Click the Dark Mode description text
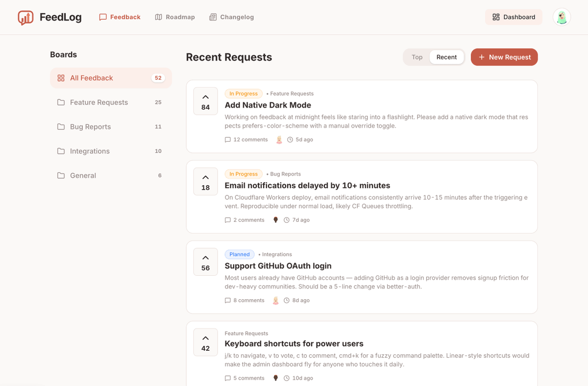Viewport: 588px width, 386px height. (376, 121)
